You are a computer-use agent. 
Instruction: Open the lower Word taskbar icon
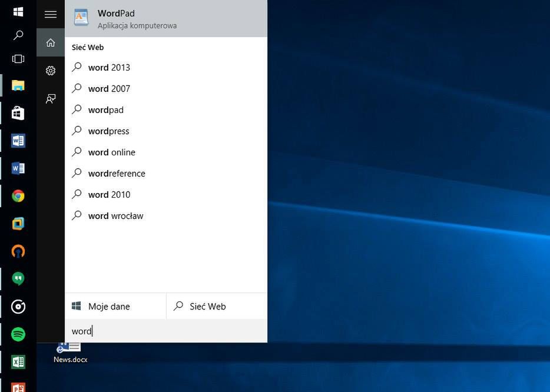pos(18,168)
